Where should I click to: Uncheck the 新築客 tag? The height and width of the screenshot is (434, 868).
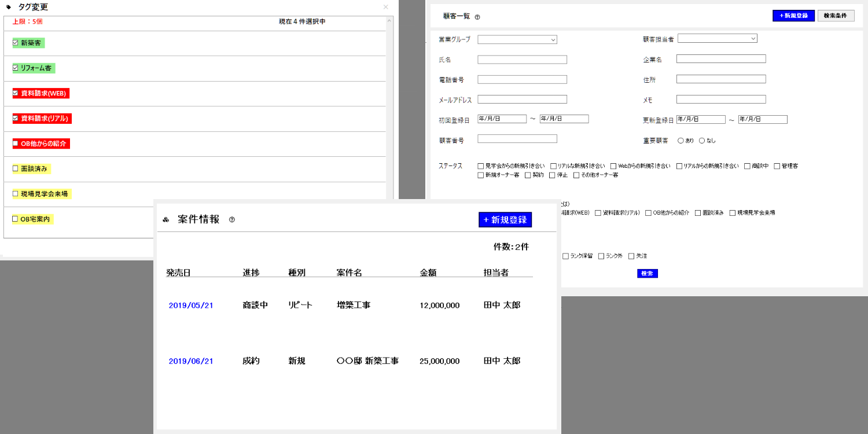16,43
